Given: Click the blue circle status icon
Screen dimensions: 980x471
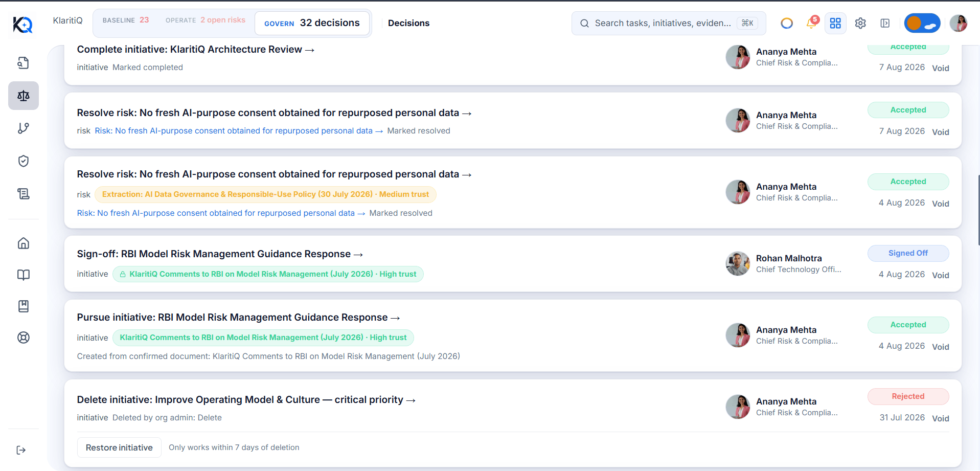Looking at the screenshot, I should 787,23.
